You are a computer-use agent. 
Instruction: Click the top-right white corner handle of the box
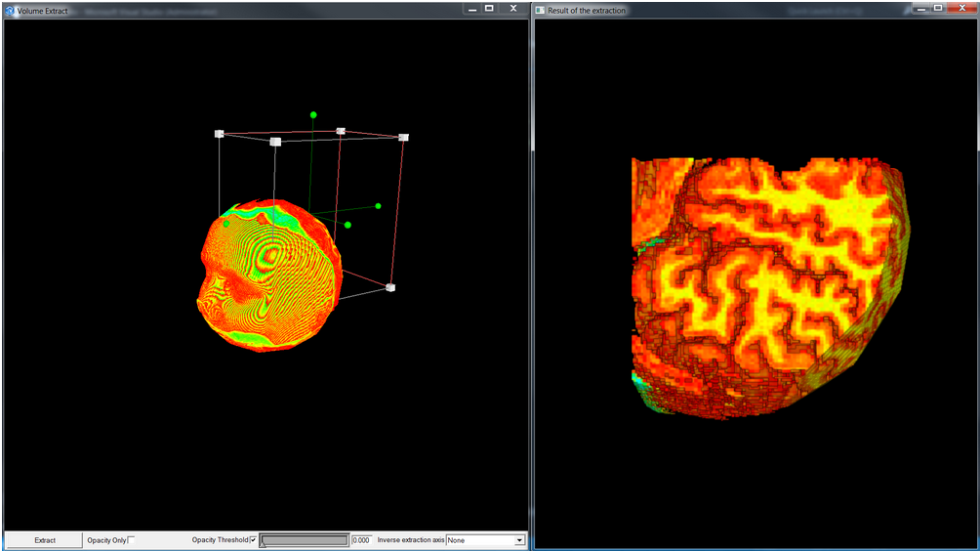(403, 138)
